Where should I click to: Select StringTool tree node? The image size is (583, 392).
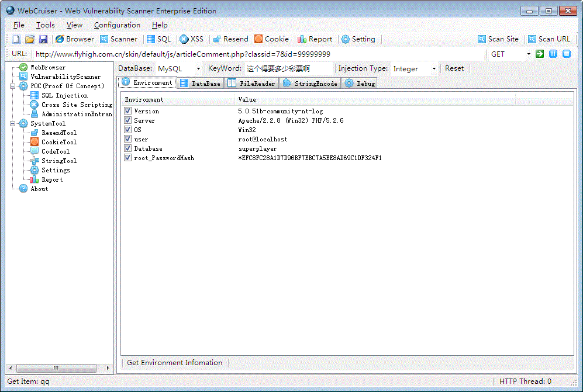click(58, 161)
